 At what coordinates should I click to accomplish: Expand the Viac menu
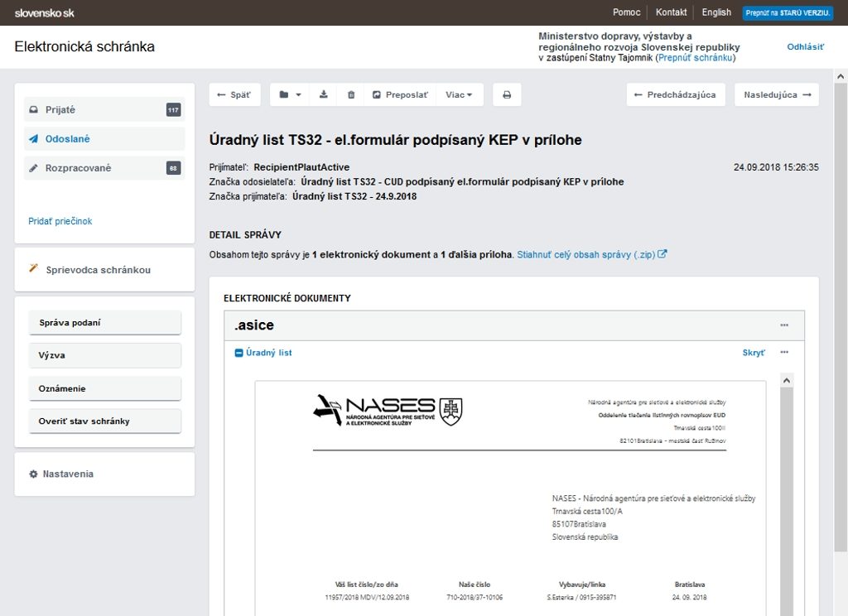459,94
